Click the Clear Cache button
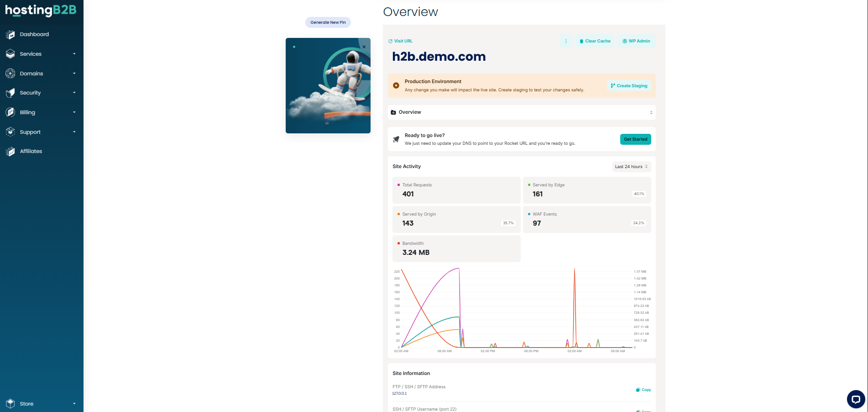The image size is (868, 412). (x=595, y=41)
